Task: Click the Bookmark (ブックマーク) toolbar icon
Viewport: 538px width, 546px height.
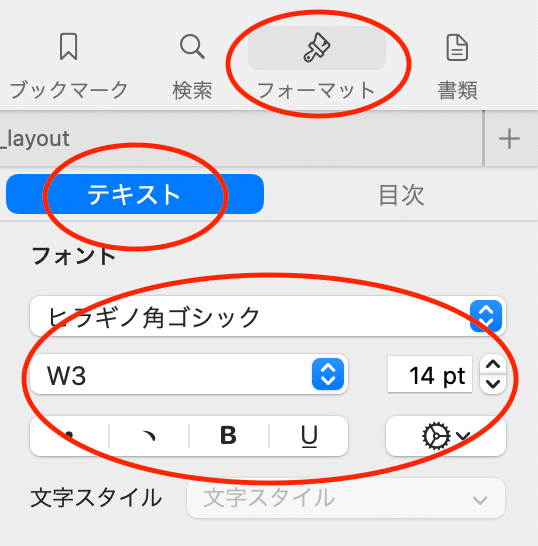Action: point(68,47)
